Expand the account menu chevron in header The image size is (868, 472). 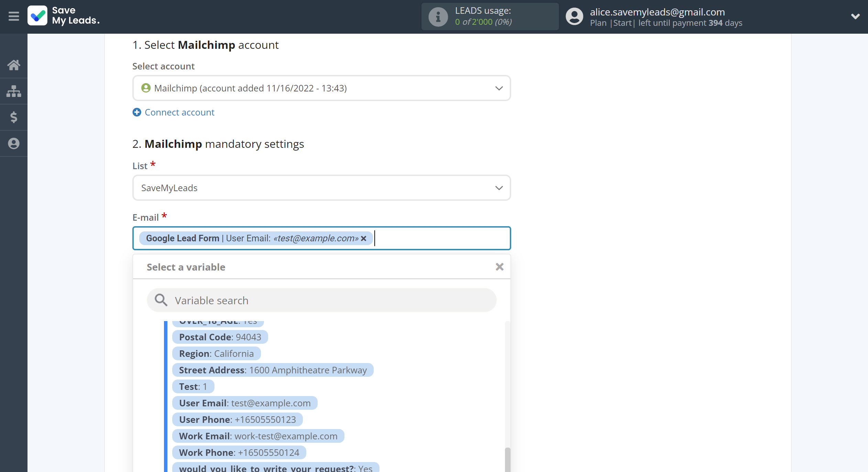[855, 17]
